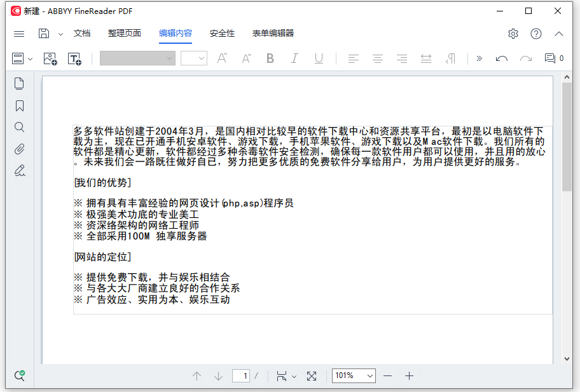Click the line 全部采用100M 独享服务器
This screenshot has height=392, width=580.
coord(140,236)
